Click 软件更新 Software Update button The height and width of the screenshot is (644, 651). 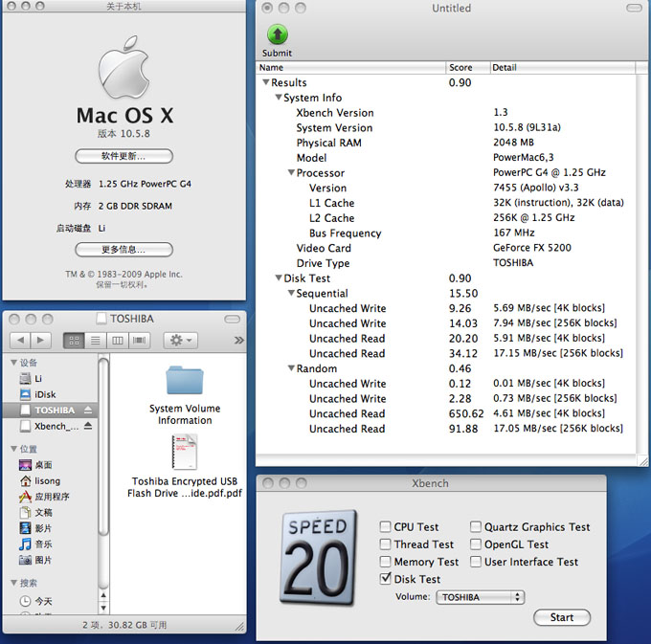point(123,156)
